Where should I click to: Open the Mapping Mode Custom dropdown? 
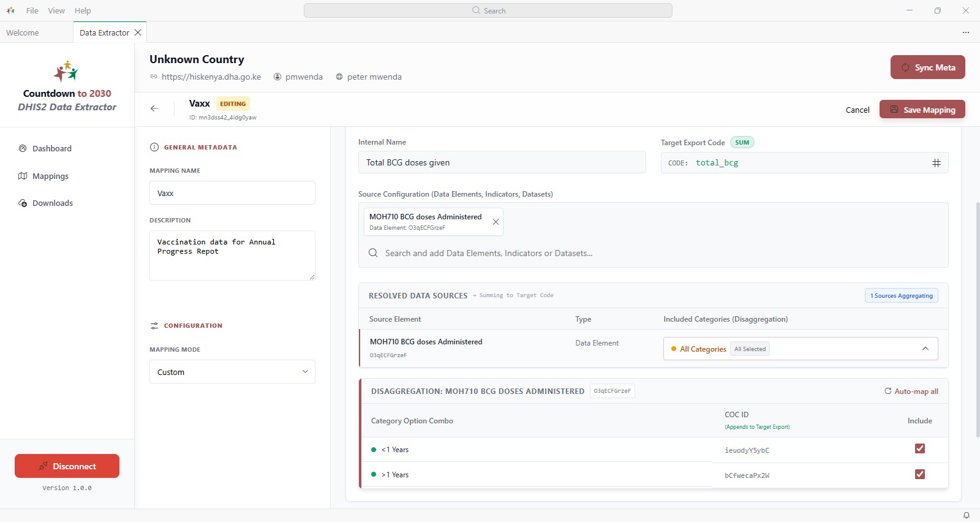(232, 372)
